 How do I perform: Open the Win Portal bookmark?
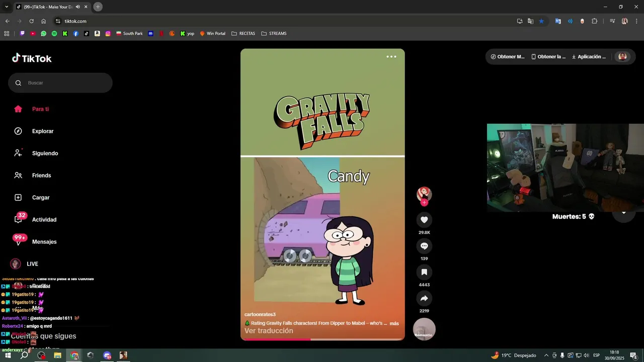point(212,34)
